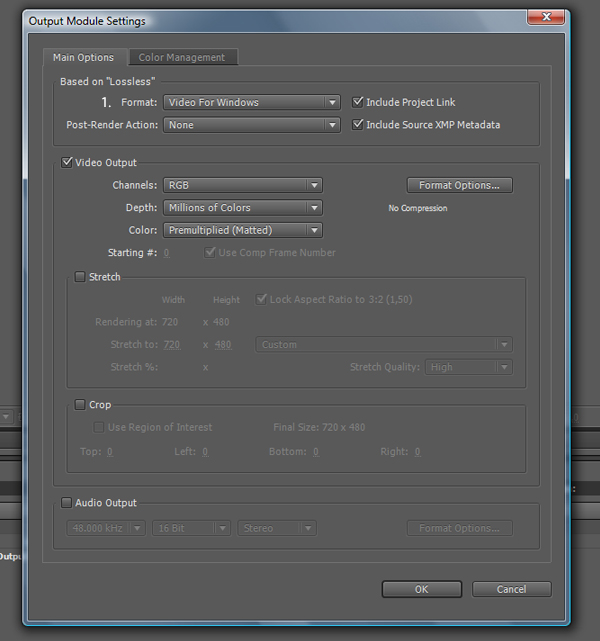
Task: Open the 48.000 kHz sample rate dropdown
Action: (106, 528)
